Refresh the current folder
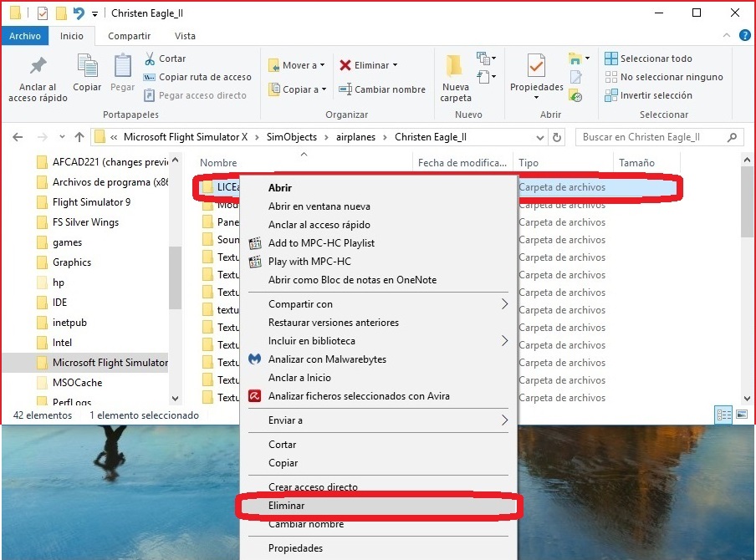 [x=557, y=137]
